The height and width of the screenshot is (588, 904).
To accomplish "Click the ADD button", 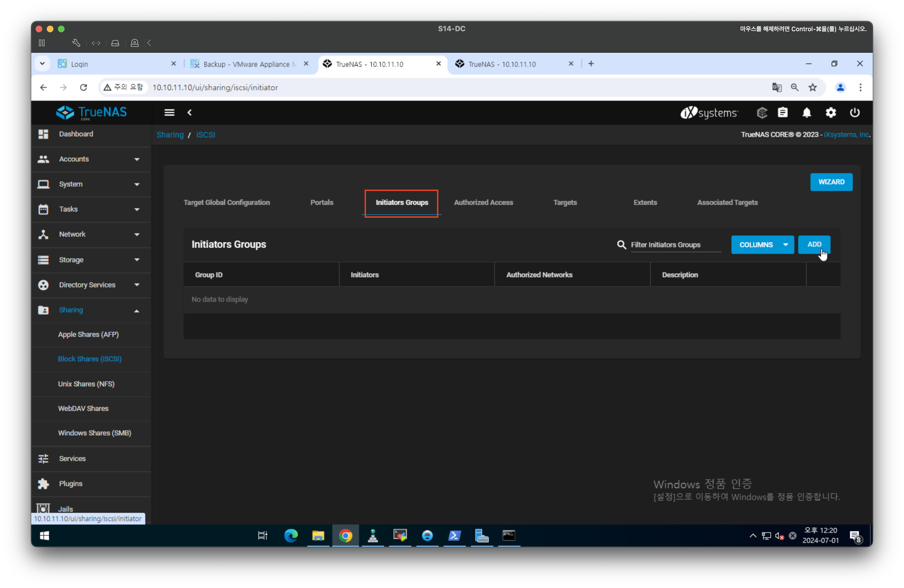I will pos(814,244).
